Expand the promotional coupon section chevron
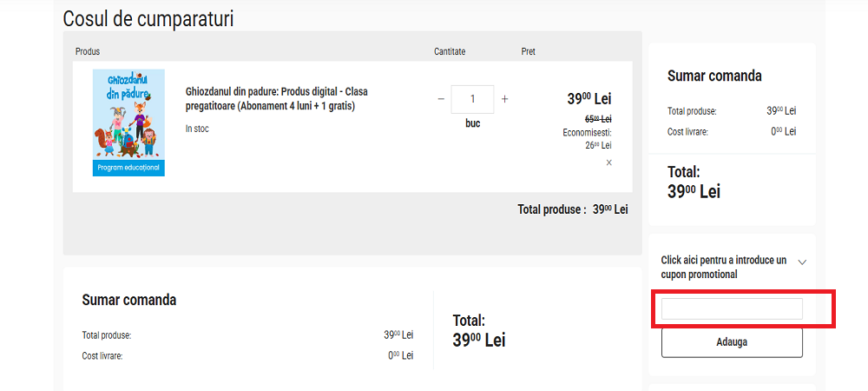 [802, 262]
